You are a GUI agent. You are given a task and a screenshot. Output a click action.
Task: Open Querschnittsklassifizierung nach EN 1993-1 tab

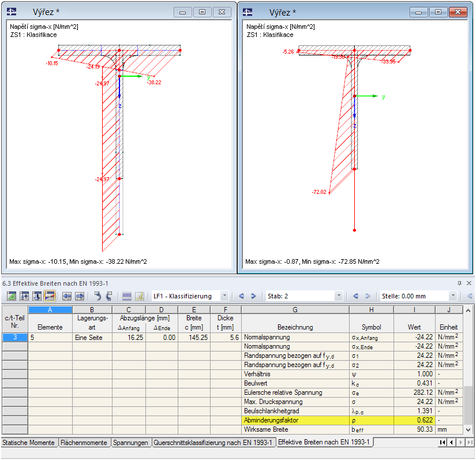pyautogui.click(x=213, y=443)
